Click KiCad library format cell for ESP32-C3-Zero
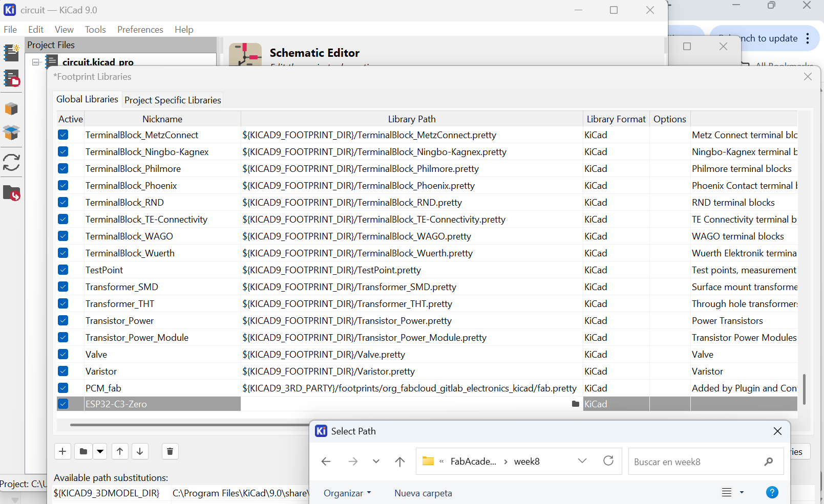The image size is (824, 504). tap(616, 404)
